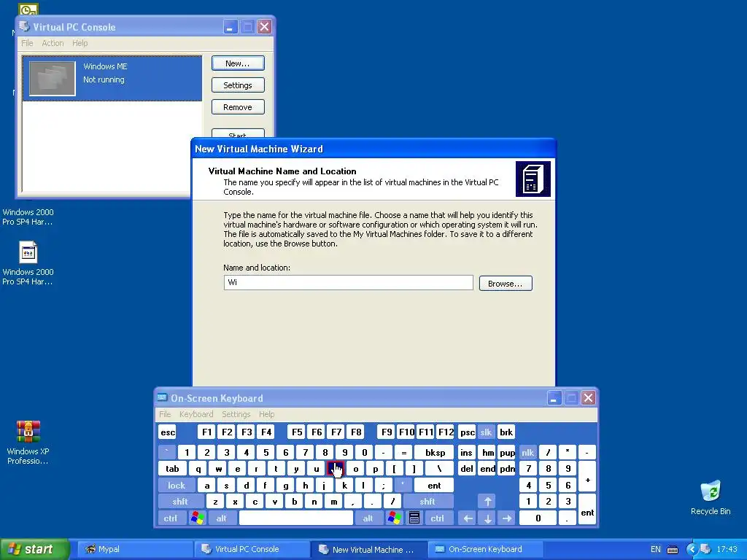Click the psc print screen key

(x=467, y=432)
